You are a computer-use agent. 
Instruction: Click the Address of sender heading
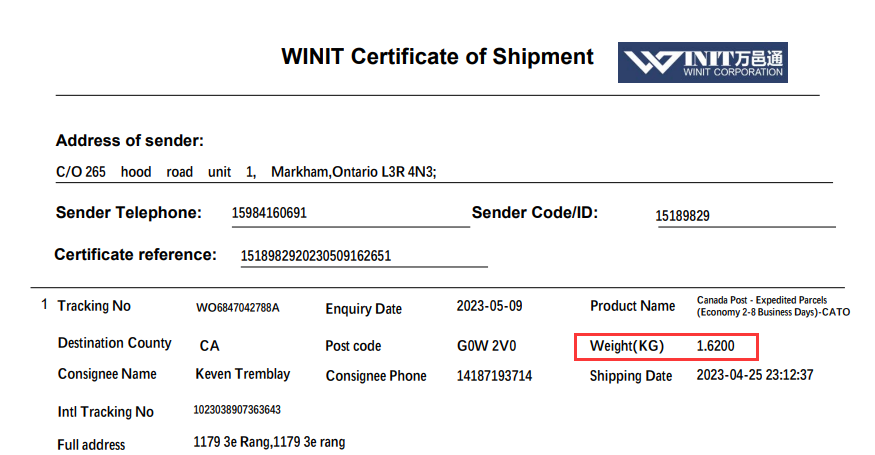click(130, 141)
